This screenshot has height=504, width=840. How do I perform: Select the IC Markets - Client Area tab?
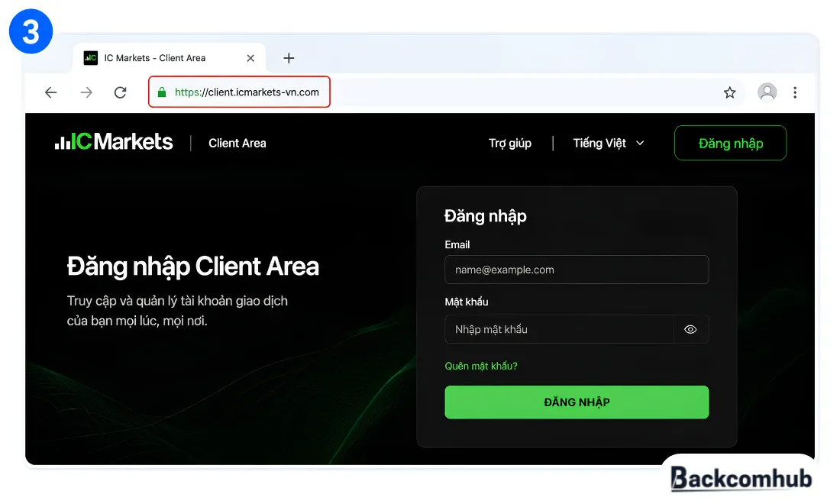[x=170, y=58]
